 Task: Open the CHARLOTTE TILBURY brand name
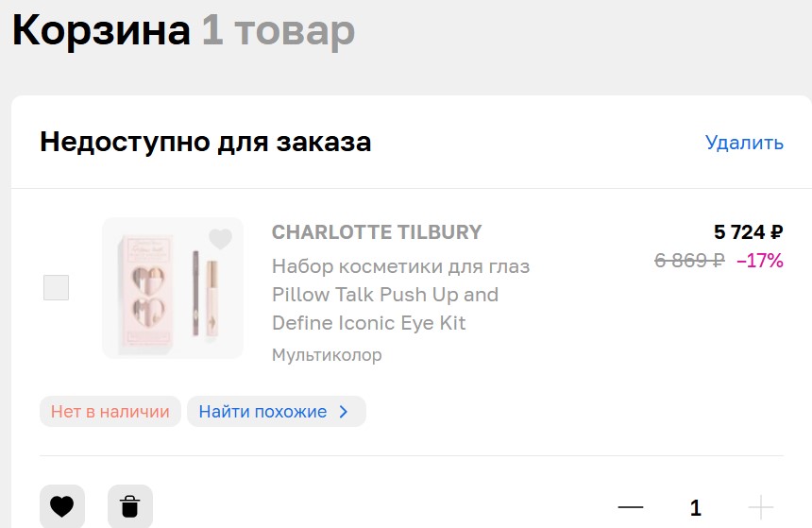pos(377,232)
